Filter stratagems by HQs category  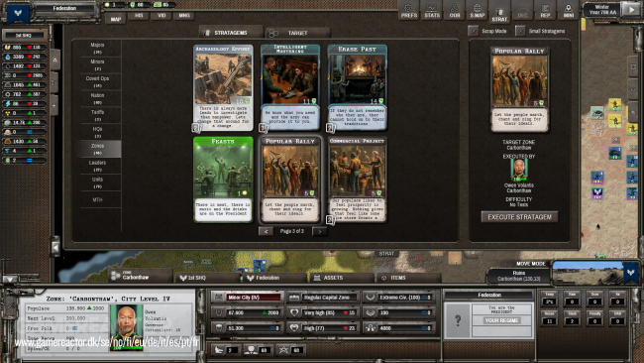pyautogui.click(x=97, y=132)
